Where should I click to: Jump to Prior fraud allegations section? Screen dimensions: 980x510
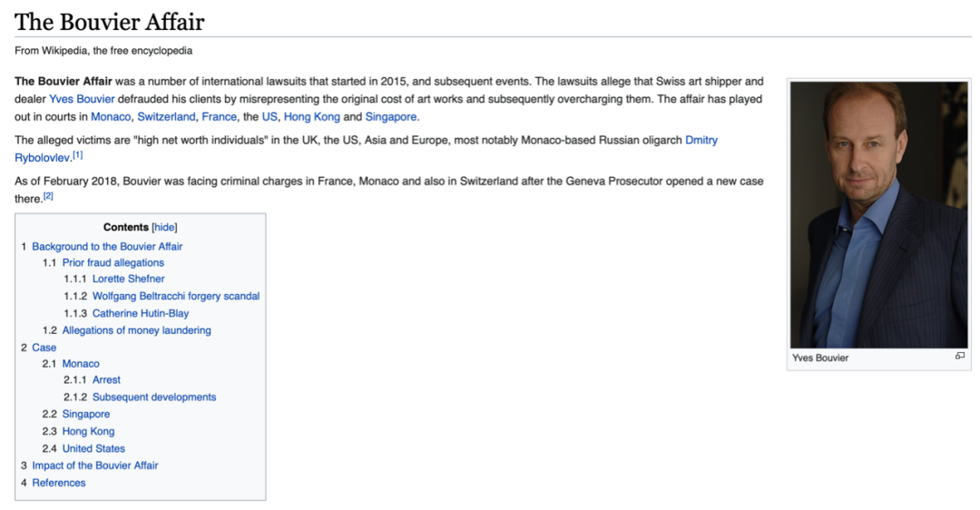click(x=113, y=262)
